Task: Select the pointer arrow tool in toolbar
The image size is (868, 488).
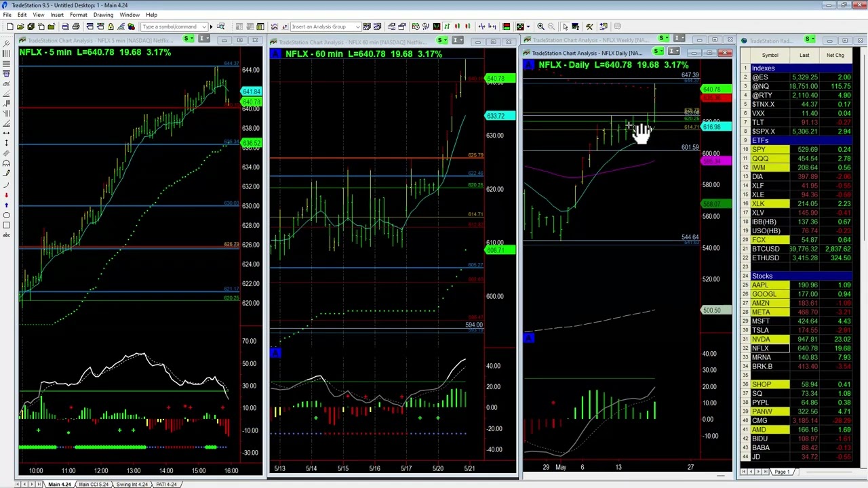Action: (565, 26)
